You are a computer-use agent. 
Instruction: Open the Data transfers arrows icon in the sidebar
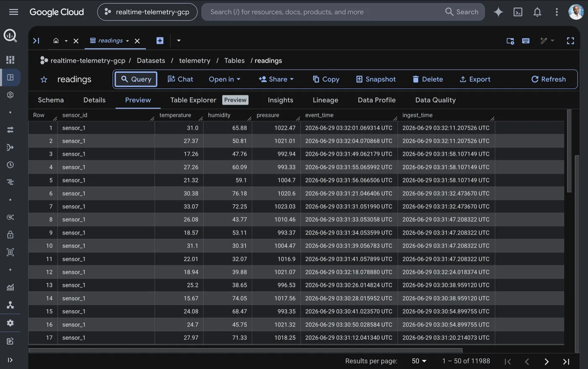(x=10, y=130)
